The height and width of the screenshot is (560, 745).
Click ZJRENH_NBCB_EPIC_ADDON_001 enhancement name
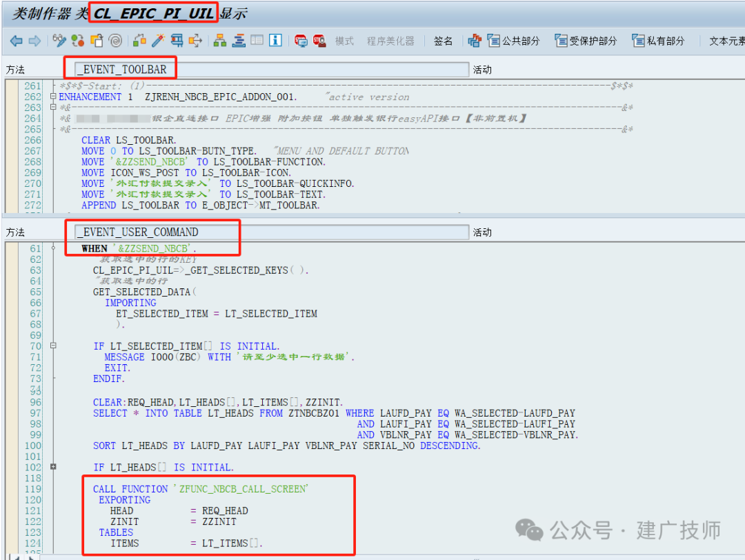tap(221, 97)
